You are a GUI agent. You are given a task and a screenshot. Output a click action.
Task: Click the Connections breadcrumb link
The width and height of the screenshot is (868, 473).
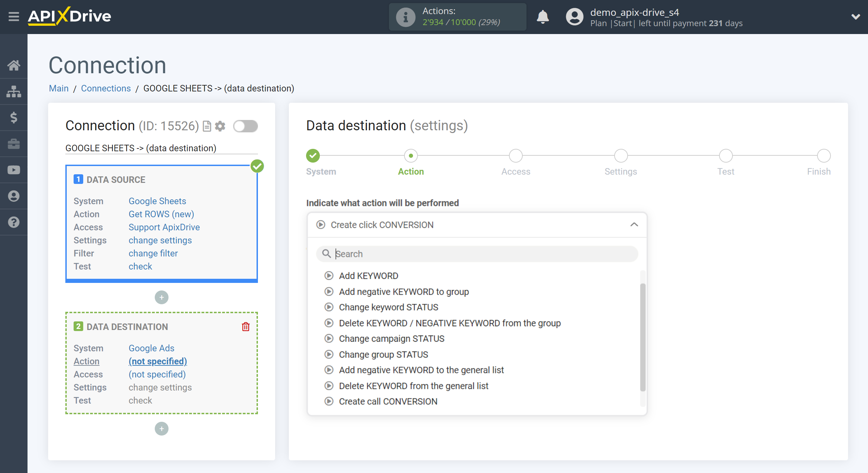106,88
